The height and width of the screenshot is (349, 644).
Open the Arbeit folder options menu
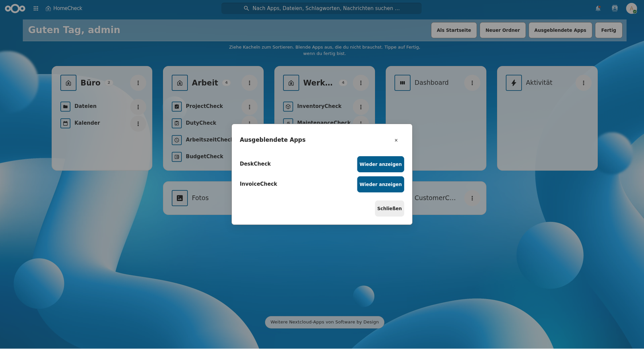pyautogui.click(x=250, y=83)
